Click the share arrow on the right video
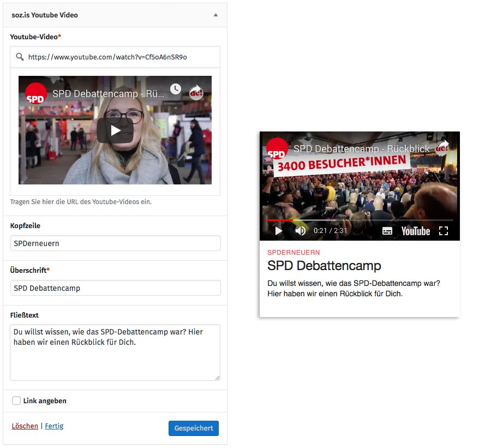Viewport: 491px width, 448px height. tap(442, 147)
